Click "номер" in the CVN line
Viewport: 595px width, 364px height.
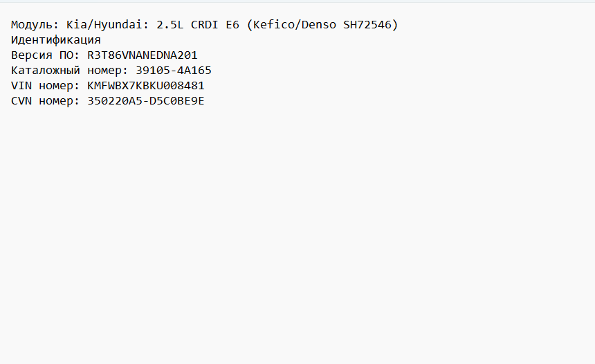(56, 101)
